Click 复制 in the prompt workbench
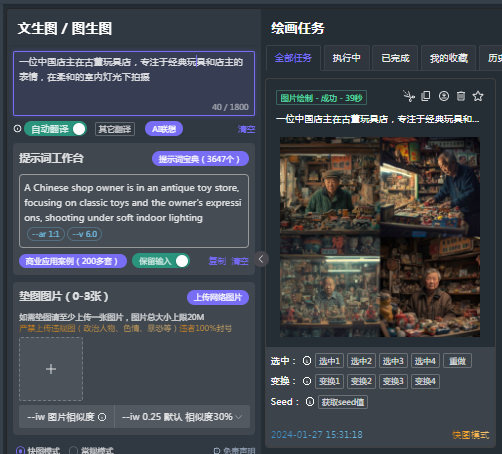Screen dimensions: 502x454 pyautogui.click(x=217, y=261)
